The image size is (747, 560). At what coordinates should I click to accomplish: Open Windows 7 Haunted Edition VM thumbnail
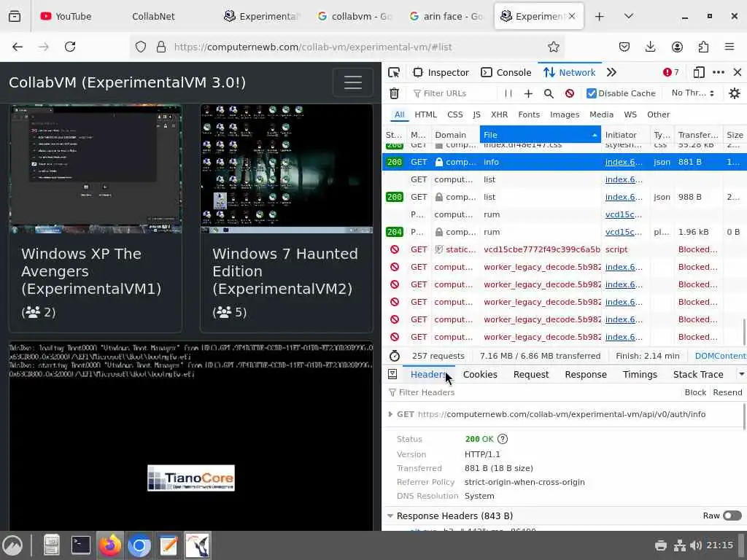pyautogui.click(x=287, y=168)
